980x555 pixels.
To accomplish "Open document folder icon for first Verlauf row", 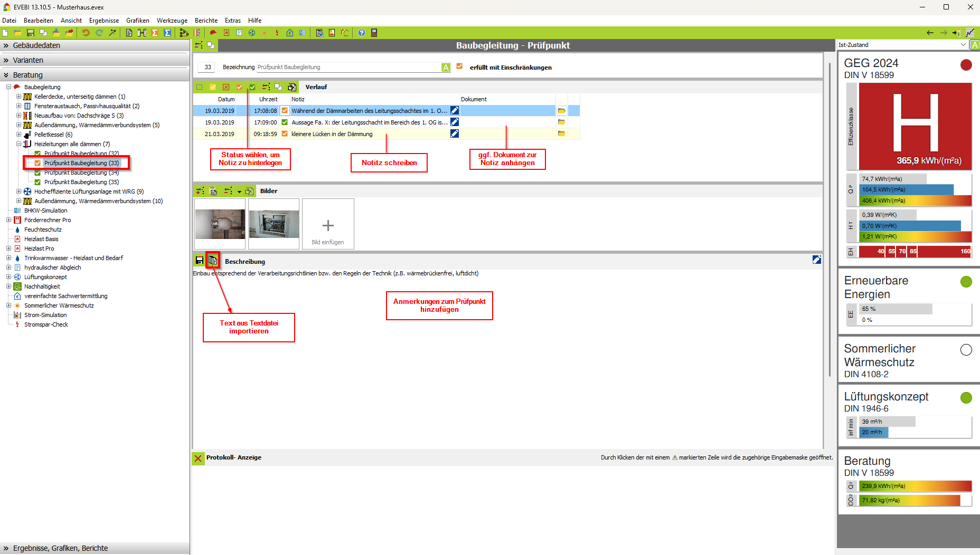I will pyautogui.click(x=561, y=111).
